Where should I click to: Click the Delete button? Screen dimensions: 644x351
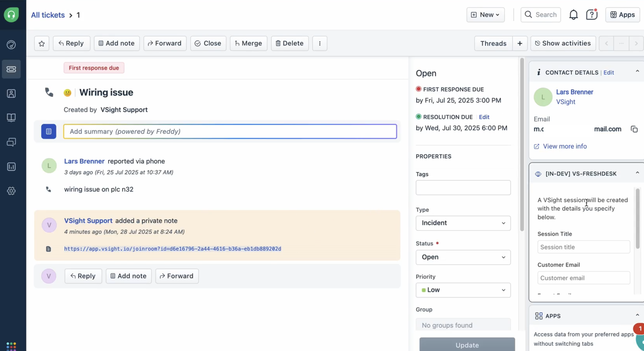(x=290, y=44)
